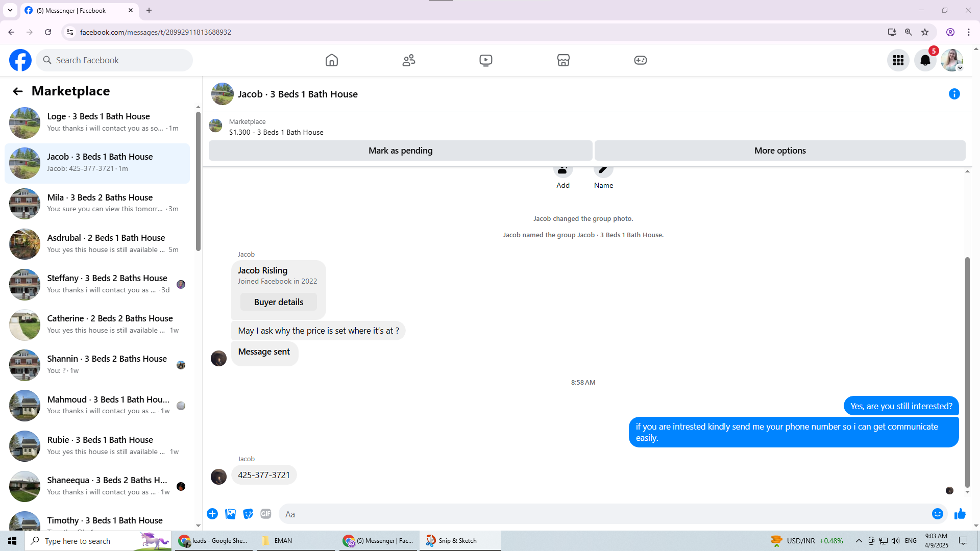
Task: Click the chat messages scrollbar
Action: pyautogui.click(x=967, y=372)
